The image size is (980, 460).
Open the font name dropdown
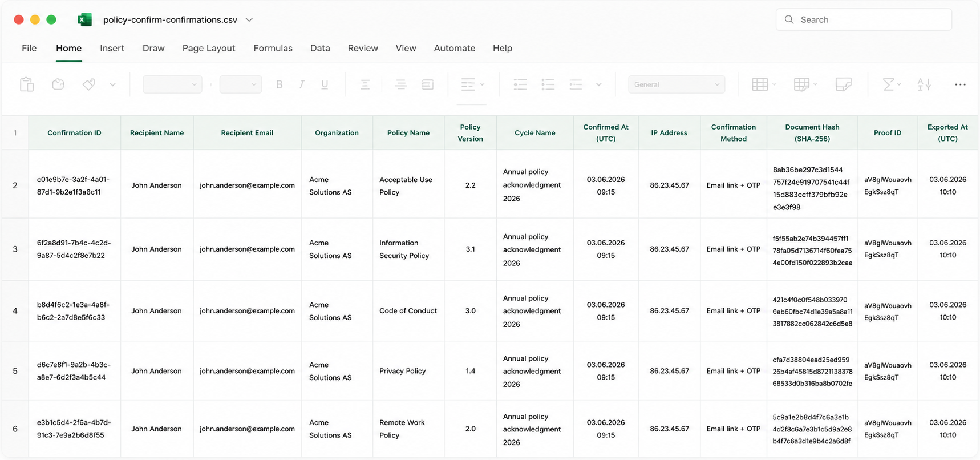pyautogui.click(x=172, y=84)
